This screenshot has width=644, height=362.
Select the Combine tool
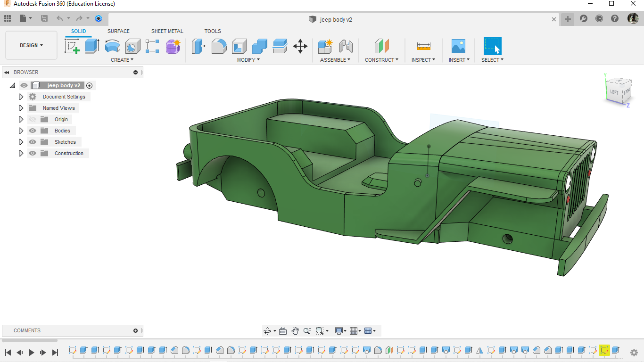[259, 46]
